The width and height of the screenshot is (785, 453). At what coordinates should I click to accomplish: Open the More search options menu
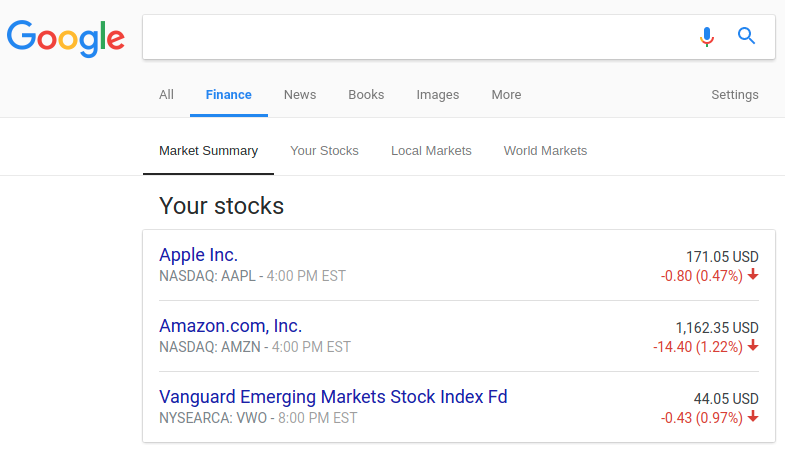point(506,95)
